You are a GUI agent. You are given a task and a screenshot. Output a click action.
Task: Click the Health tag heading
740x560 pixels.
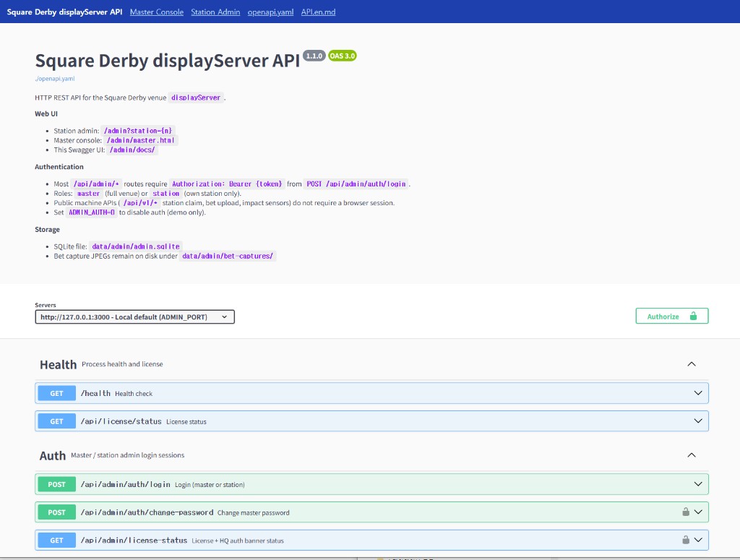[x=58, y=365]
